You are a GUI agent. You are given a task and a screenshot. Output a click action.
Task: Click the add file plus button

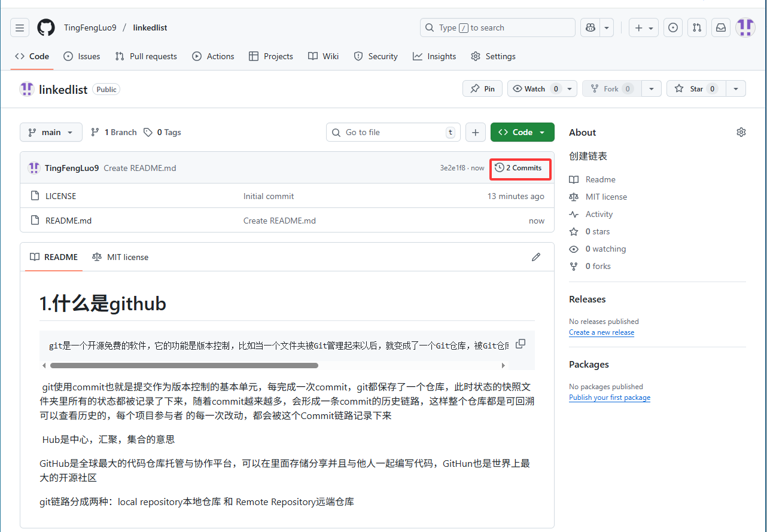(475, 133)
